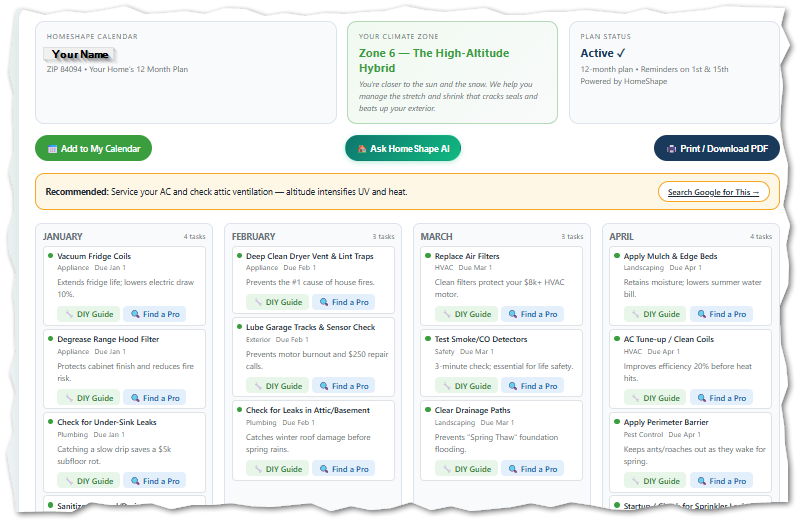Find a Pro for Replace Air Filters
This screenshot has height=522, width=800.
pos(532,314)
